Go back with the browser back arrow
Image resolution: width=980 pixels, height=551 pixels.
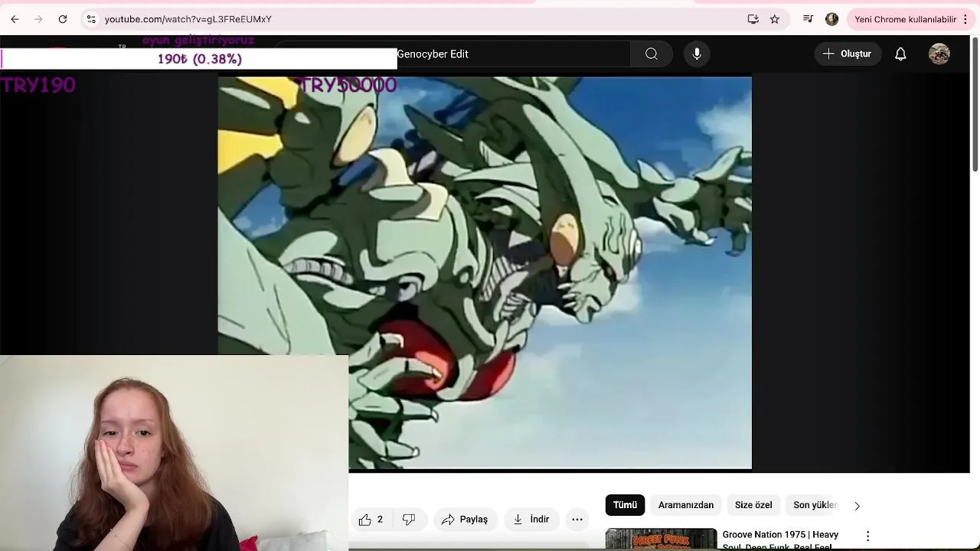click(15, 19)
